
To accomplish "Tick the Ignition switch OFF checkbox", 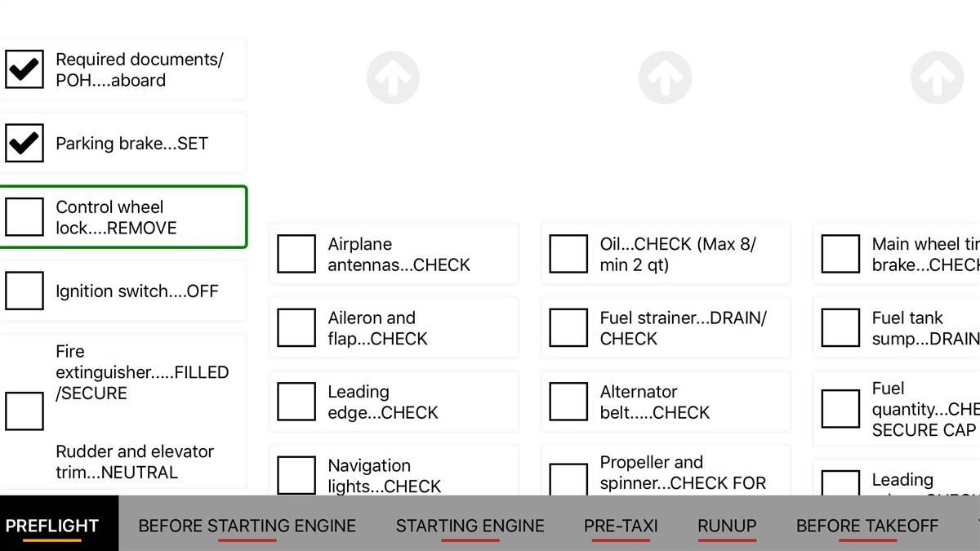I will pos(24,291).
